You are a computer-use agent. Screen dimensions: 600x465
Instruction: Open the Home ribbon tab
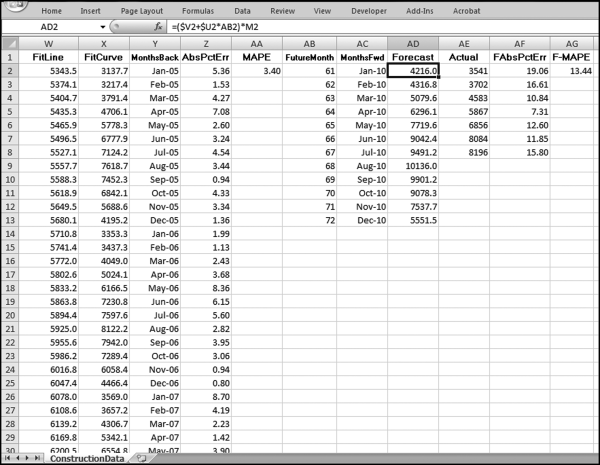point(51,11)
